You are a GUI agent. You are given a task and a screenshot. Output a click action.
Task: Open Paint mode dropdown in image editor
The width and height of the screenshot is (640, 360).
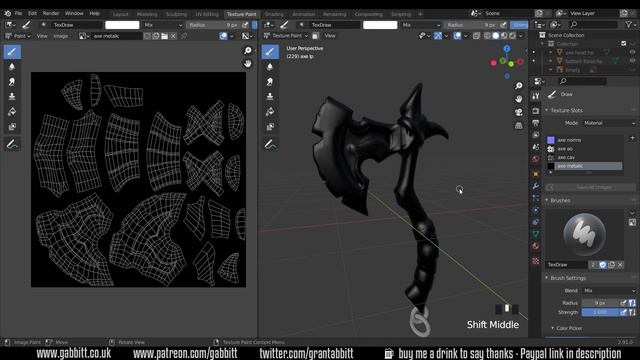(17, 36)
